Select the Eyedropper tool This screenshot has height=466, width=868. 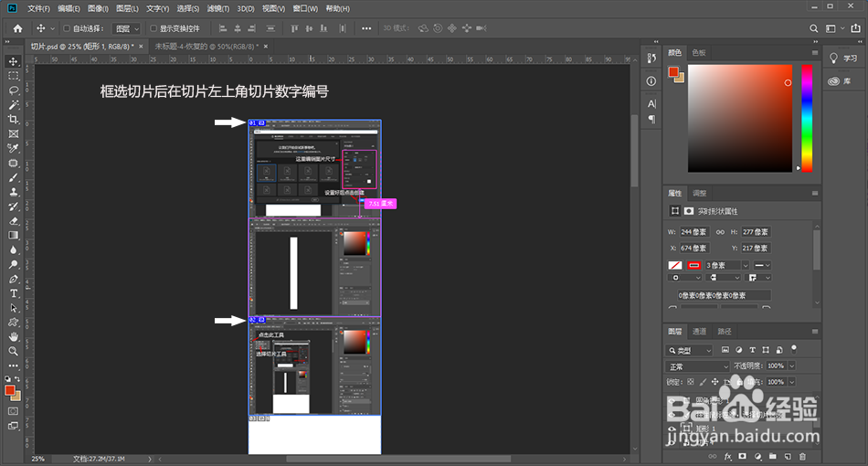(x=14, y=148)
